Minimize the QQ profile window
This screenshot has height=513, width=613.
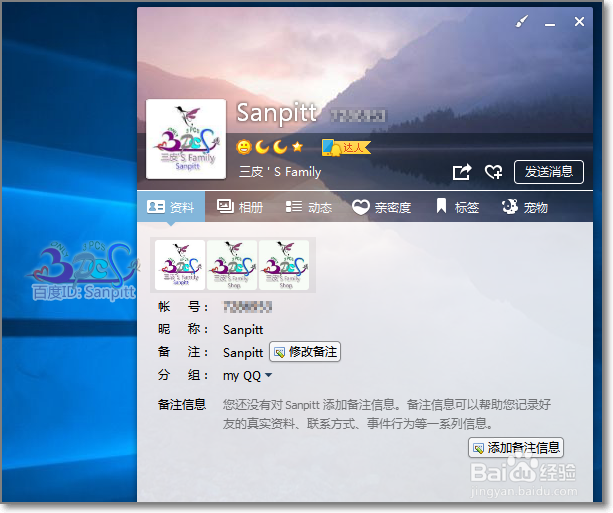coord(550,24)
